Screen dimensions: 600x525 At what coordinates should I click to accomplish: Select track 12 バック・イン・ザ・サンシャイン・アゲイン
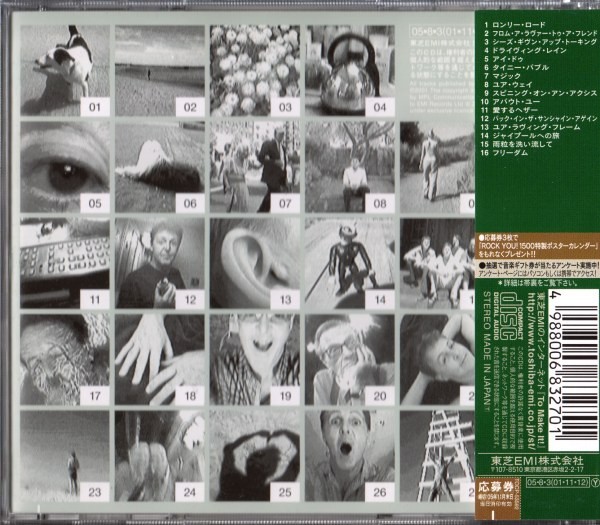click(539, 119)
